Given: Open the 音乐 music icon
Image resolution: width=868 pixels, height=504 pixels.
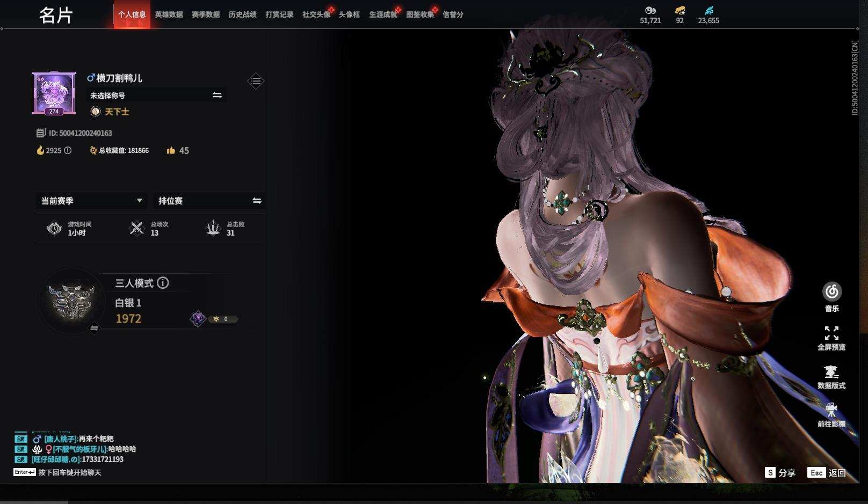Looking at the screenshot, I should 831,292.
